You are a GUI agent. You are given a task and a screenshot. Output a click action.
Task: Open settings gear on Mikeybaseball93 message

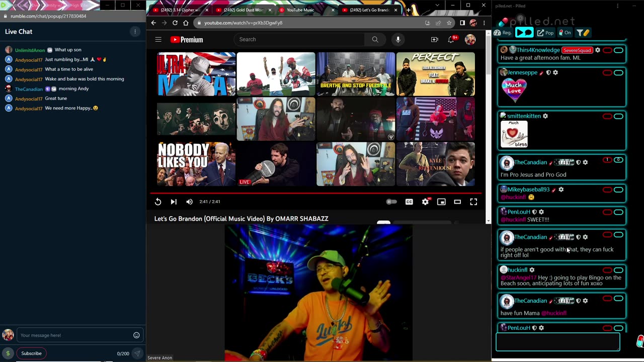561,190
